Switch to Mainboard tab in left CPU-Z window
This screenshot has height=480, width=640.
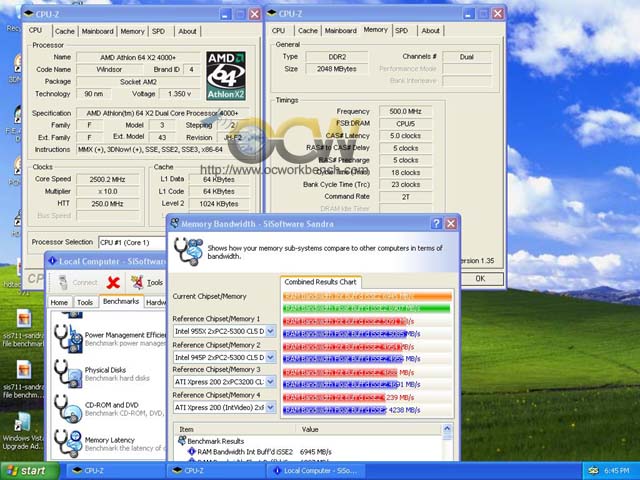(98, 31)
